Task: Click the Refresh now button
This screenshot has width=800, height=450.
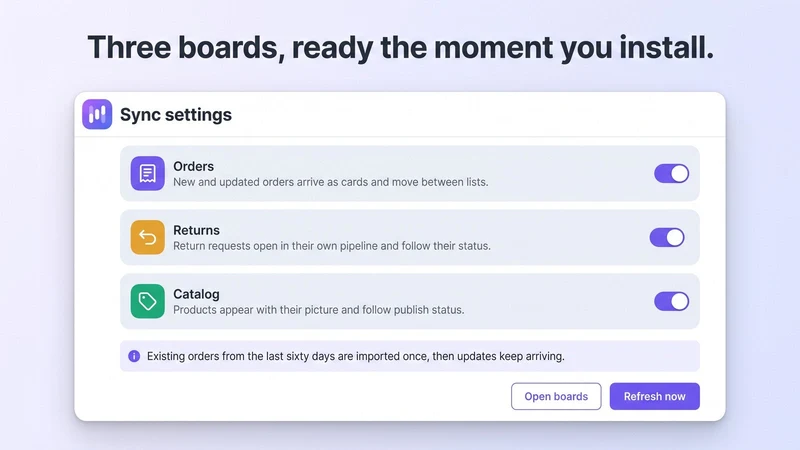Action: click(655, 396)
